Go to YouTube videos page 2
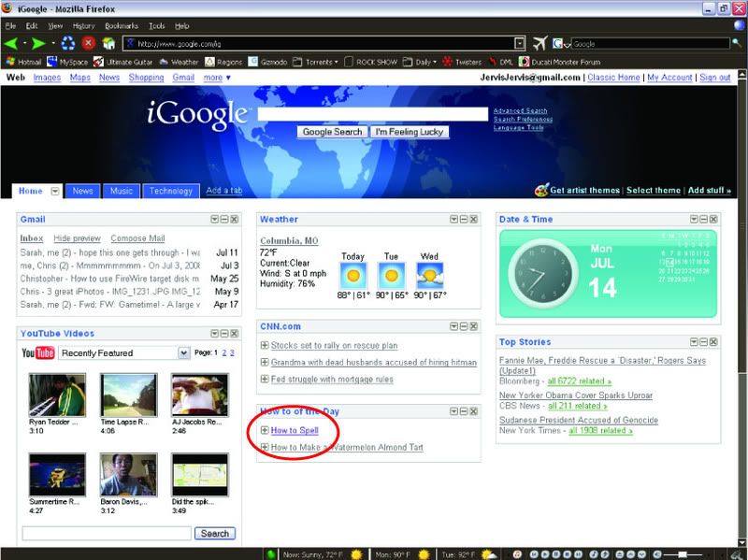748x560 pixels. point(224,353)
